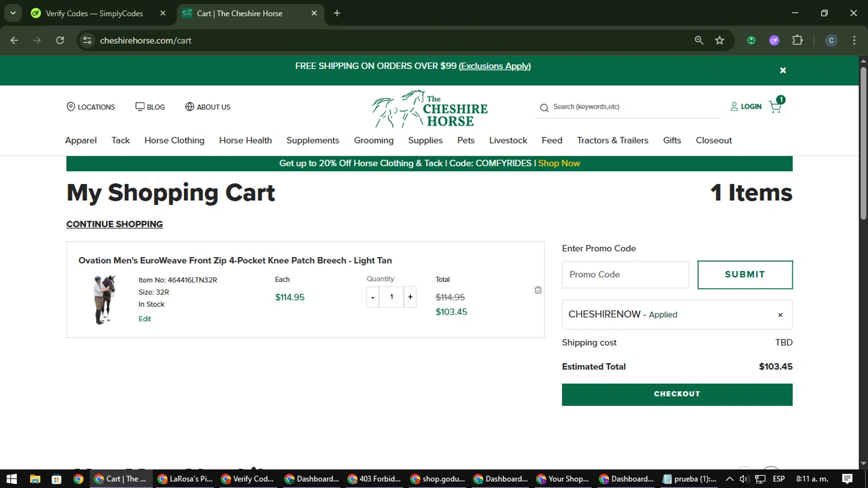Open the Blog link

(x=150, y=107)
